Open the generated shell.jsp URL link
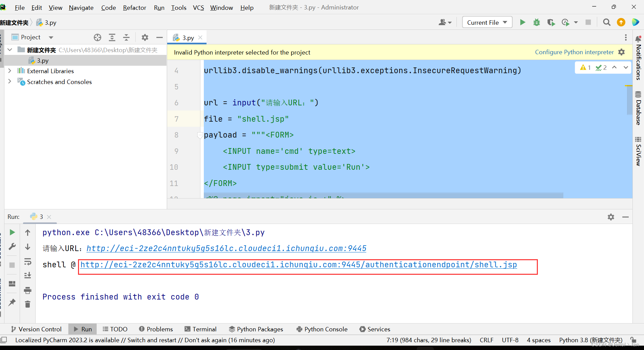The width and height of the screenshot is (644, 350). (x=298, y=265)
